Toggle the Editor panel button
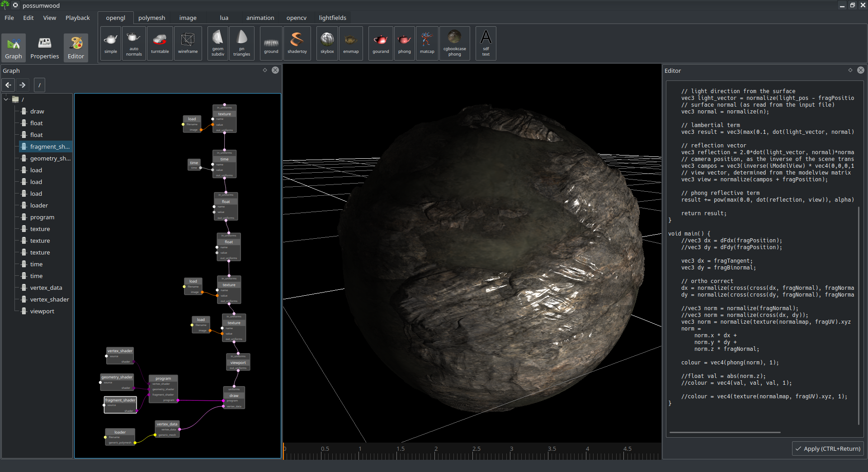The height and width of the screenshot is (472, 868). (76, 48)
